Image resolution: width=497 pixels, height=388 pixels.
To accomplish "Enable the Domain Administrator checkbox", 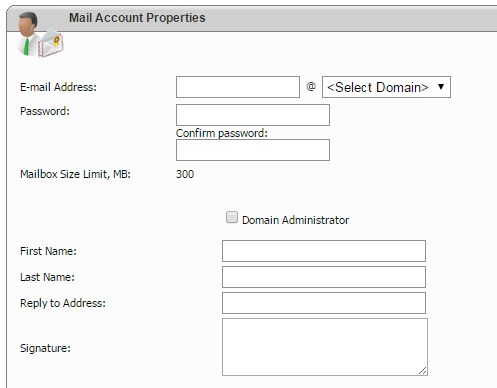I will (232, 217).
